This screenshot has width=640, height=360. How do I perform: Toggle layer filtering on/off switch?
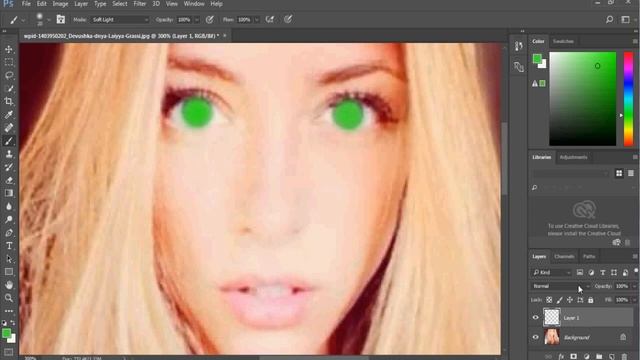coord(636,271)
